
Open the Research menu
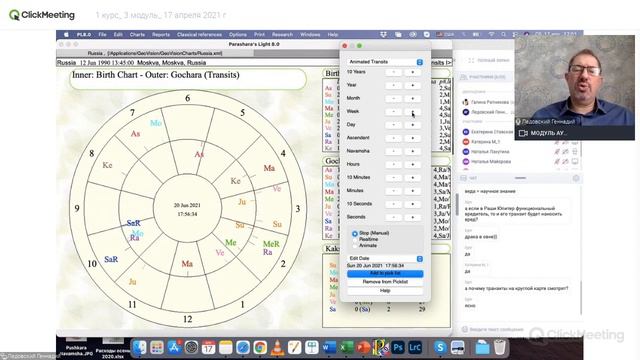[x=282, y=35]
